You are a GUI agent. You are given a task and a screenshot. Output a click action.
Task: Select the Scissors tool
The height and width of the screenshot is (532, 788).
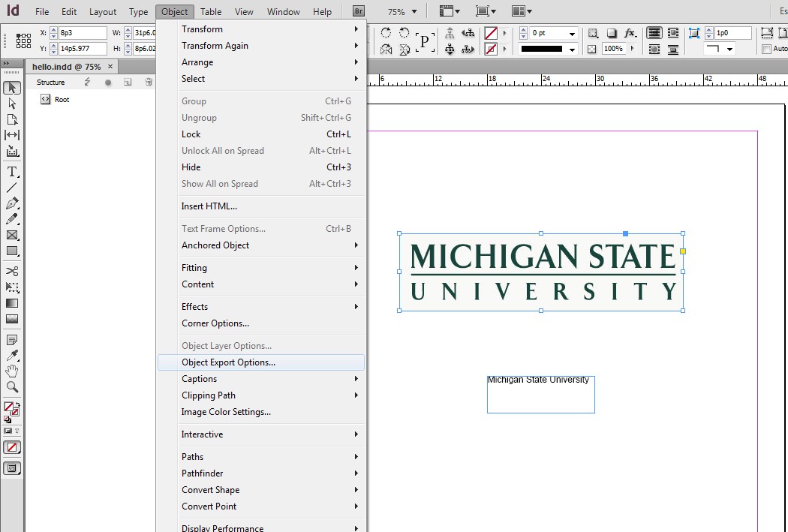[12, 272]
